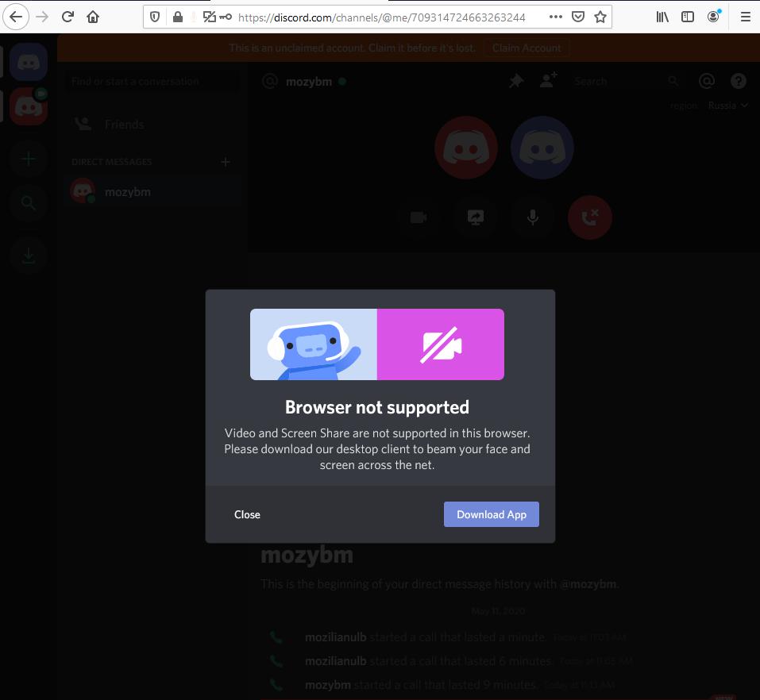760x700 pixels.
Task: Show the browser sidebars
Action: point(687,17)
